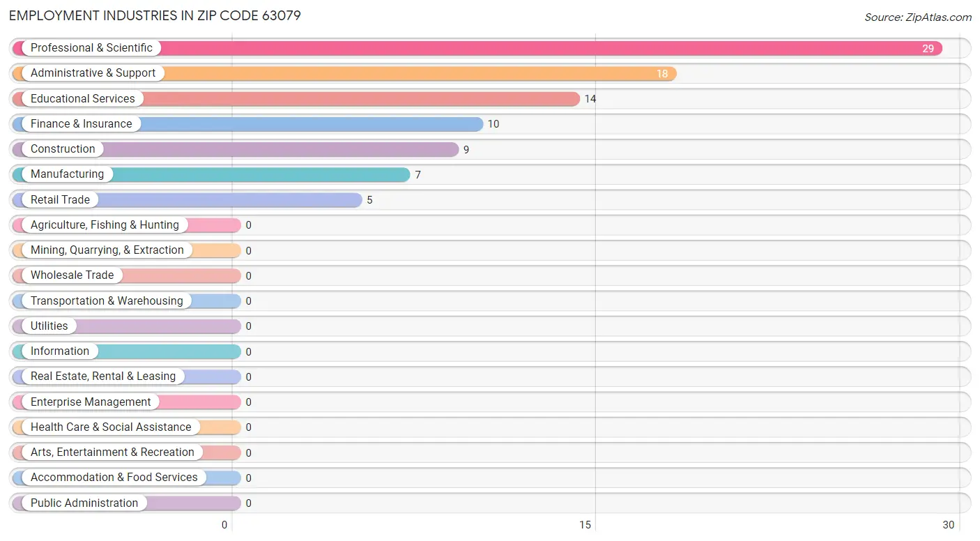The width and height of the screenshot is (980, 541).
Task: Select Accommodation & Food Services label
Action: coord(114,478)
